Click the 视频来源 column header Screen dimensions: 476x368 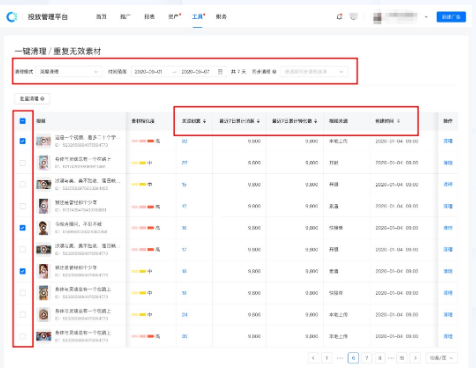point(338,121)
